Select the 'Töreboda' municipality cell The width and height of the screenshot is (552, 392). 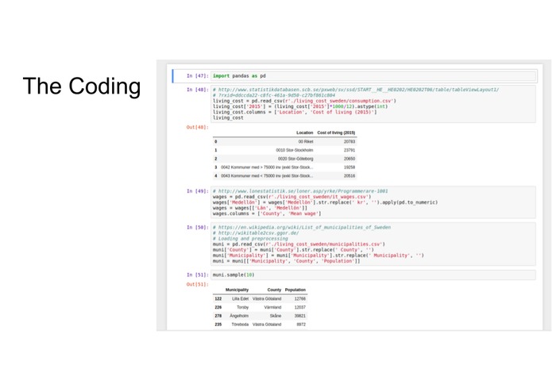point(240,325)
